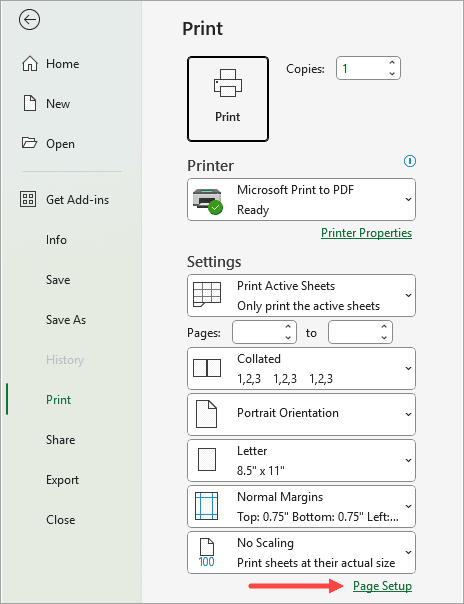
Task: Open Get Add-ins in the sidebar
Action: click(77, 200)
